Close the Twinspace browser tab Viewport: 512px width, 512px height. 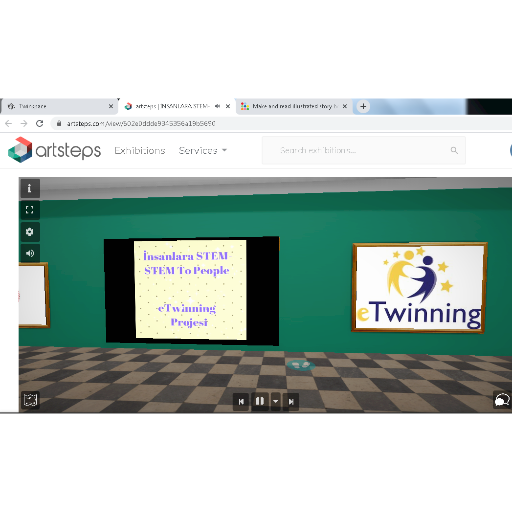111,106
